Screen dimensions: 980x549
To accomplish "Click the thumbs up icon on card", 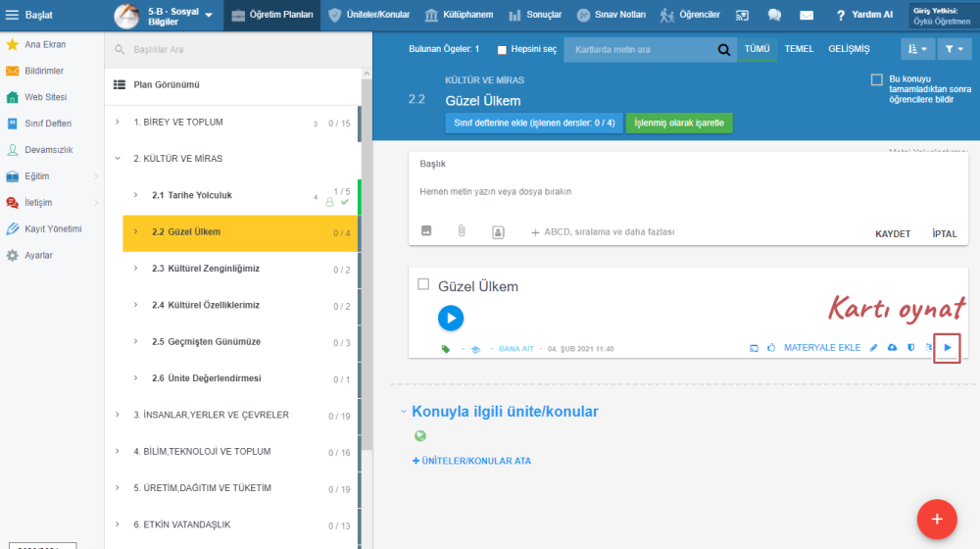I will pos(771,347).
